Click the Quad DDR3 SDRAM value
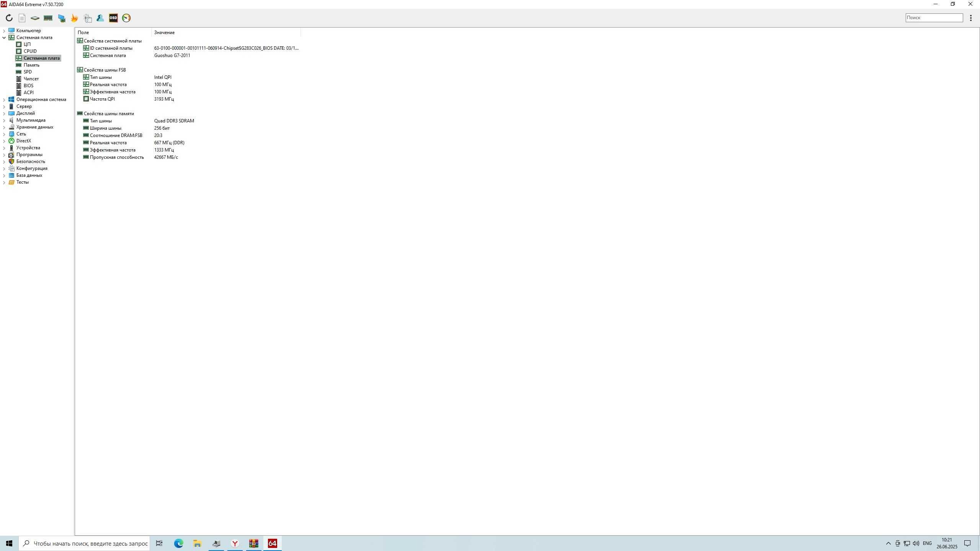This screenshot has width=980, height=551. coord(174,121)
